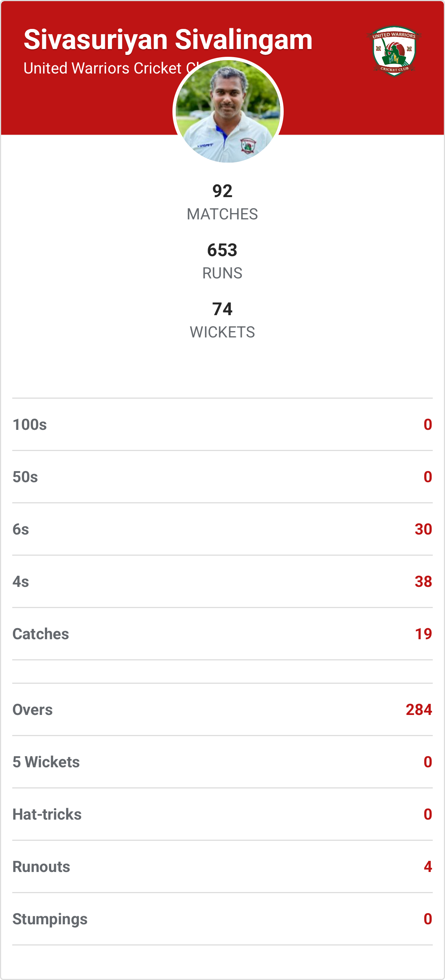Click the United Warriors Cricket Club logo

394,51
